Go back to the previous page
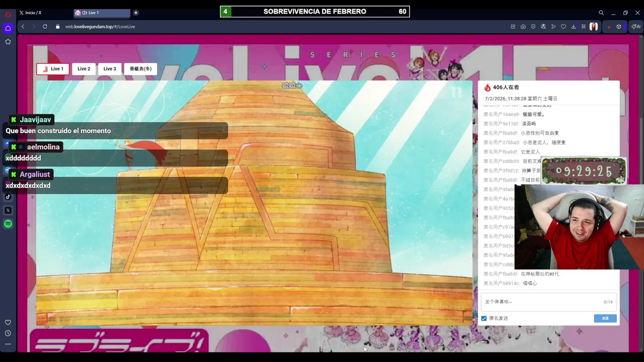Image resolution: width=644 pixels, height=362 pixels. [x=23, y=27]
